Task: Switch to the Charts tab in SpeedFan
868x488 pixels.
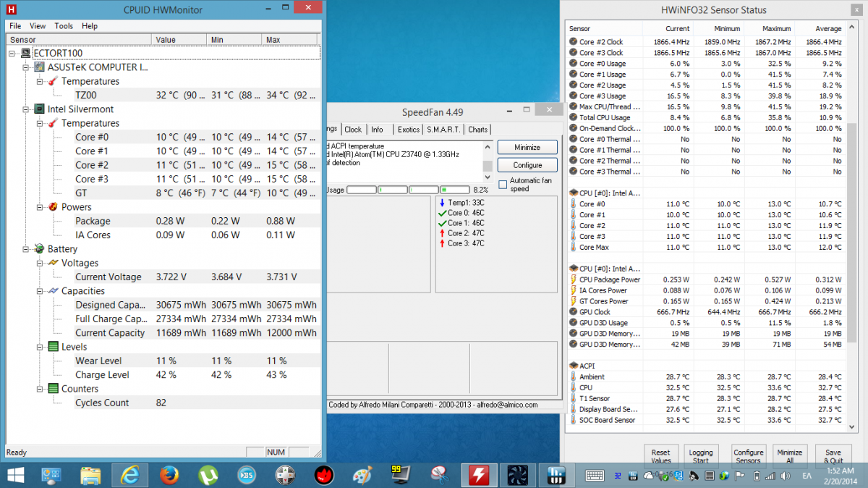Action: [478, 130]
